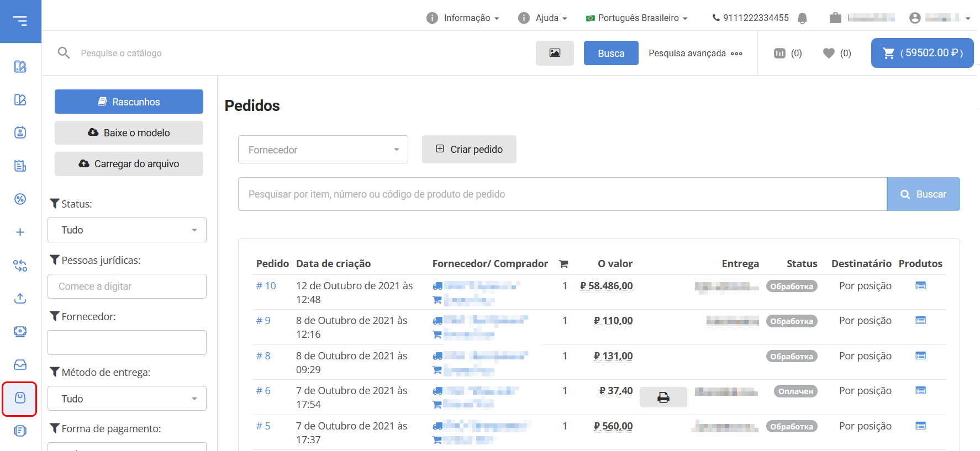Open the comparison list icon
This screenshot has width=980, height=451.
(x=779, y=53)
